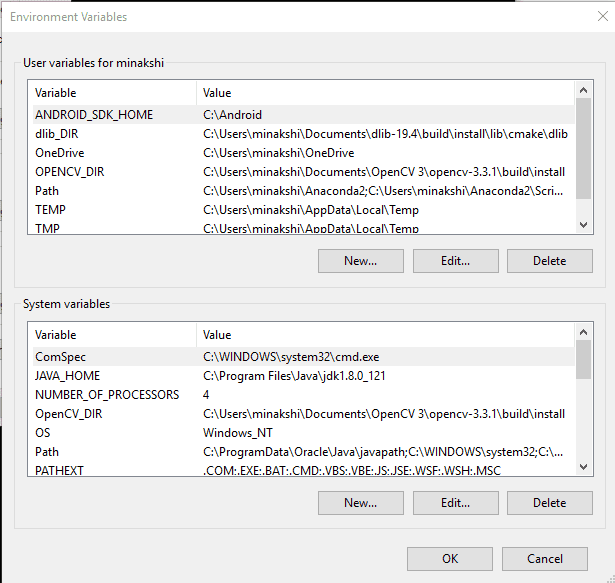The height and width of the screenshot is (583, 615).
Task: Click the system variables list scroll-up arrow
Action: click(584, 332)
